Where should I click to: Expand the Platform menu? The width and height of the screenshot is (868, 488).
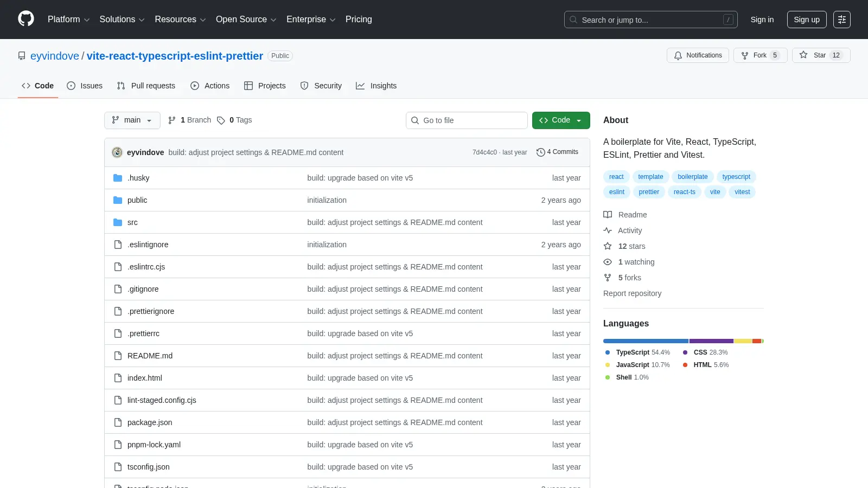coord(68,20)
